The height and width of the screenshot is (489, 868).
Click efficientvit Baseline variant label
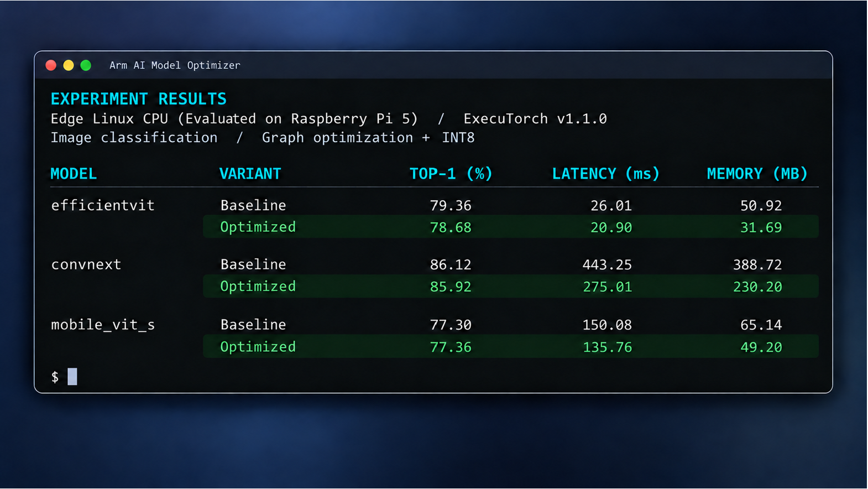tap(253, 205)
